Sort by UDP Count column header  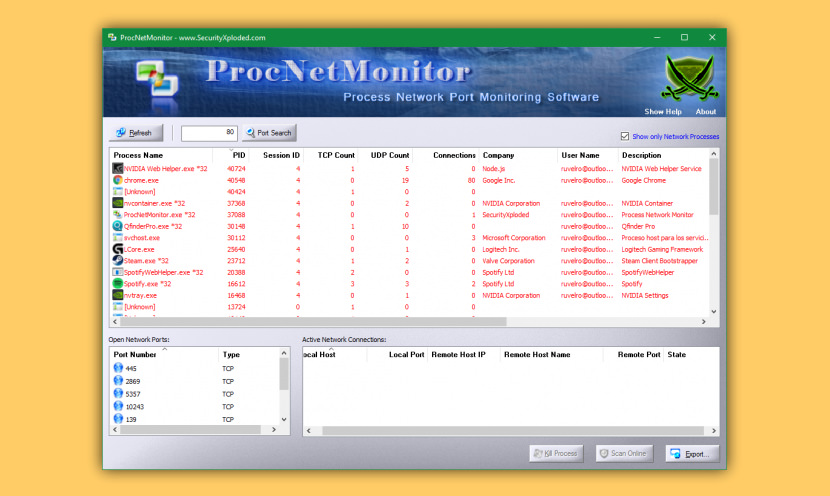click(x=385, y=155)
